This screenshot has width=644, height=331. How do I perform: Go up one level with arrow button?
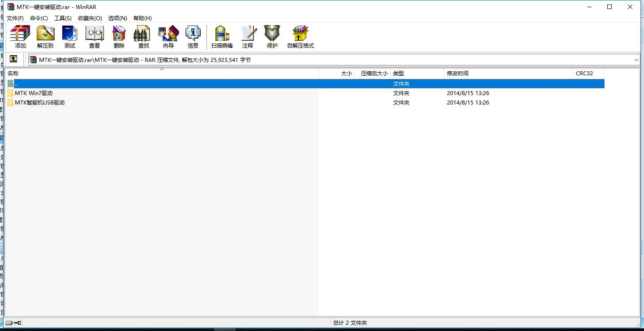13,59
